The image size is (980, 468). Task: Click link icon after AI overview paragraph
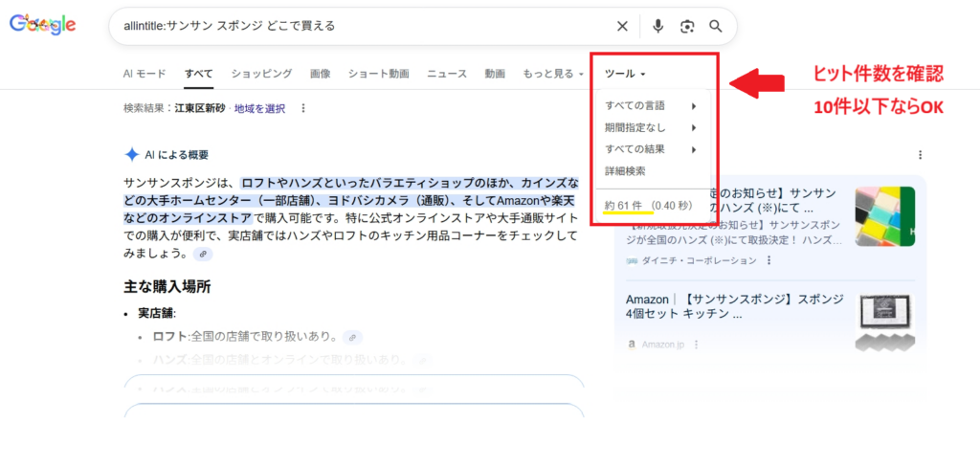tap(202, 254)
